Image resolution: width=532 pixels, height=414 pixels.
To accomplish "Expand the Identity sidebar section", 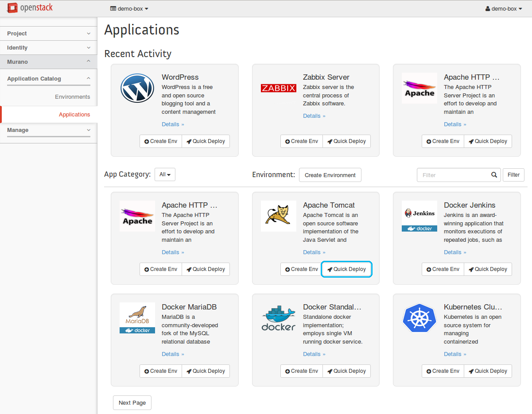I will point(49,48).
